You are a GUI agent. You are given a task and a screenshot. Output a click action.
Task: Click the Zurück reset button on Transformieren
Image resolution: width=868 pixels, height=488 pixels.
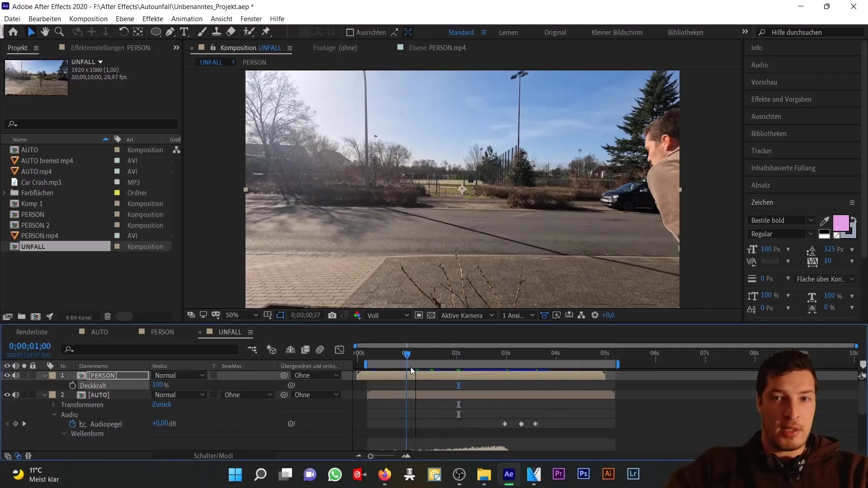[x=162, y=404]
